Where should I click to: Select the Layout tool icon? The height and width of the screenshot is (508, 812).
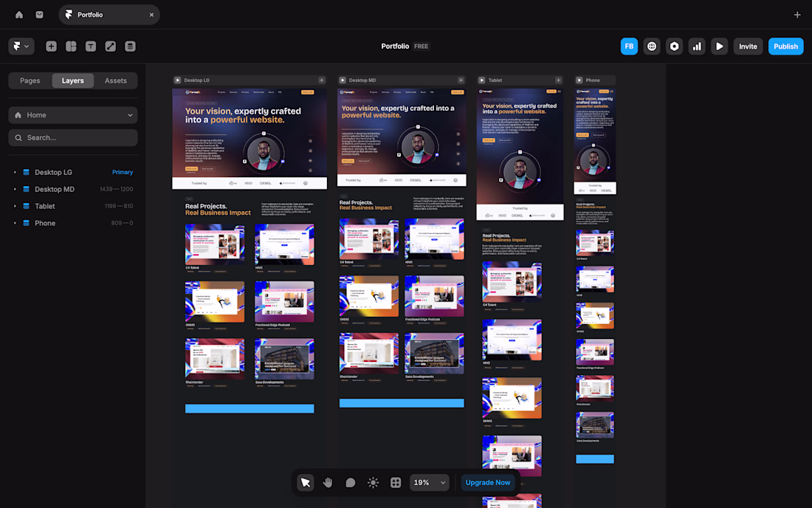coord(71,46)
